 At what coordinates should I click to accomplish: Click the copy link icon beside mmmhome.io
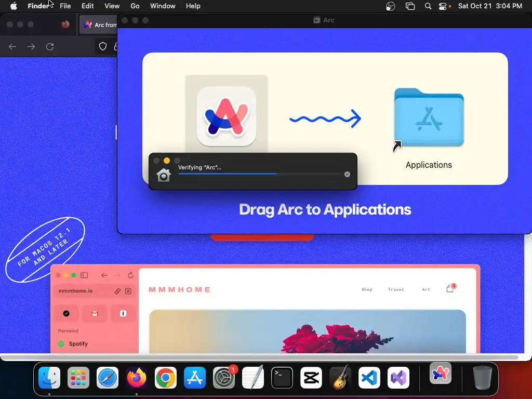tap(117, 291)
